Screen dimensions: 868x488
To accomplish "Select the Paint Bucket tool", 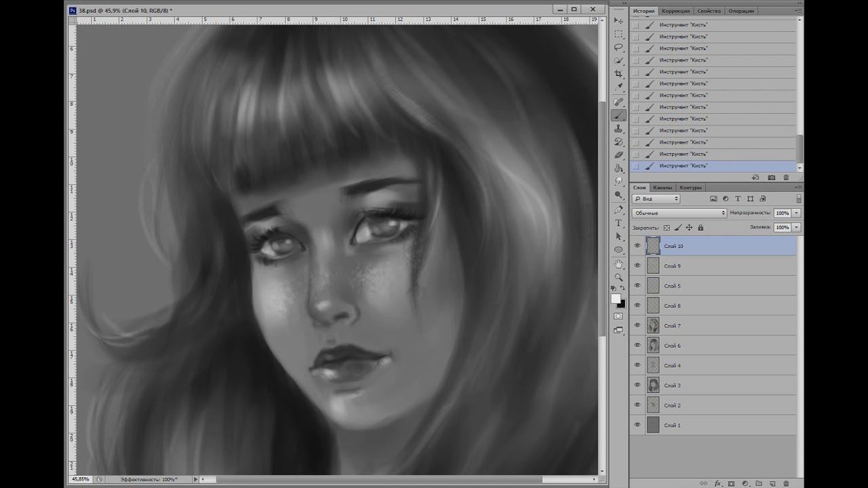I will pos(618,168).
